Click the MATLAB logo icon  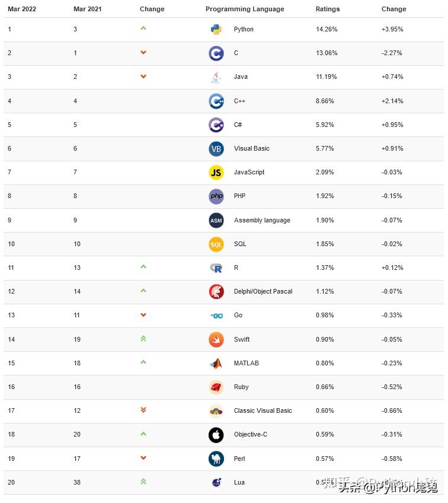coord(216,363)
